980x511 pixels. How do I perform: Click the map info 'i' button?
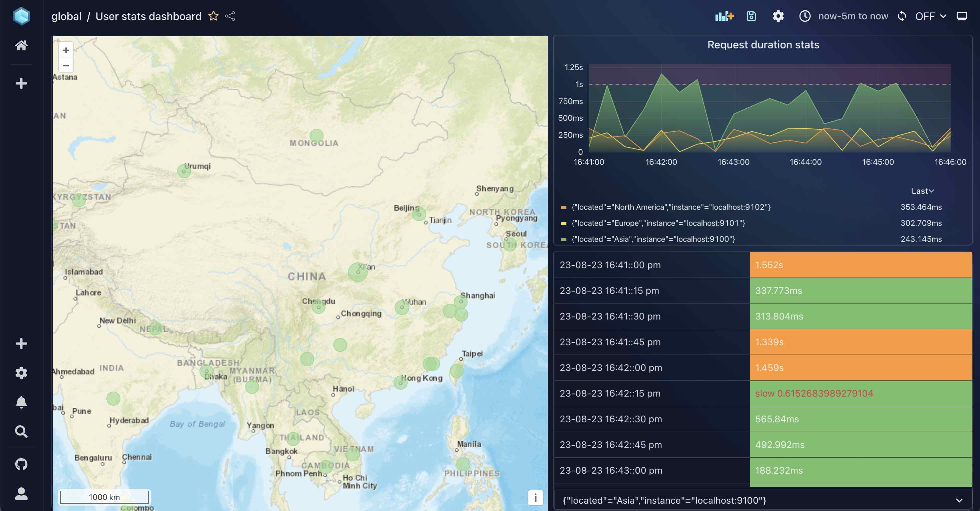click(x=536, y=497)
